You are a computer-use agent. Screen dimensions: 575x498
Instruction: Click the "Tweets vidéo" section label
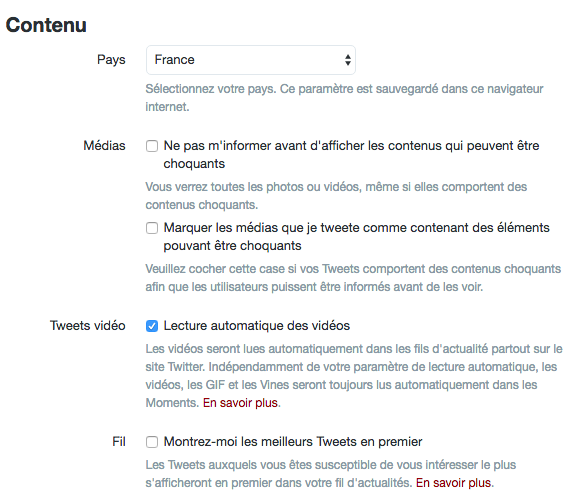coord(88,326)
